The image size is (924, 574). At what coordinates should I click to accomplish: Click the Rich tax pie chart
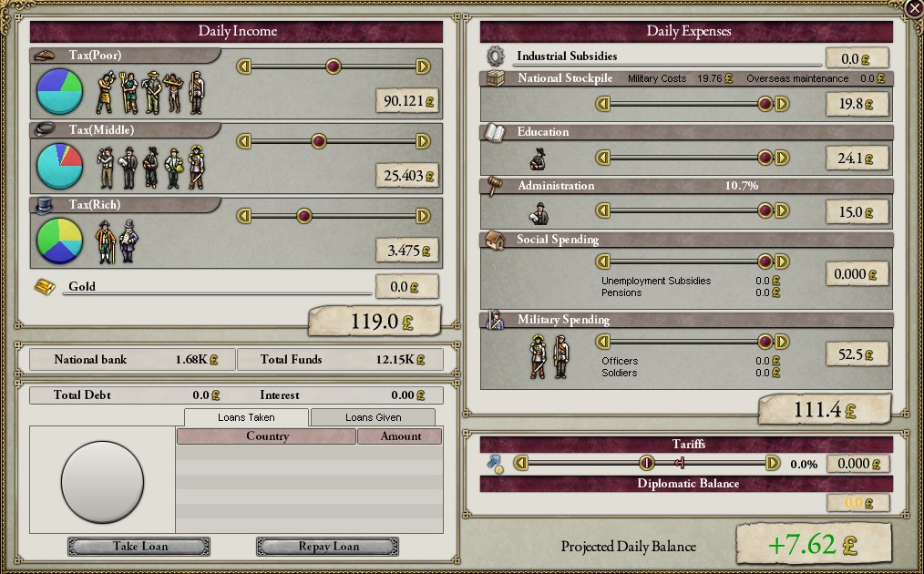(x=59, y=241)
